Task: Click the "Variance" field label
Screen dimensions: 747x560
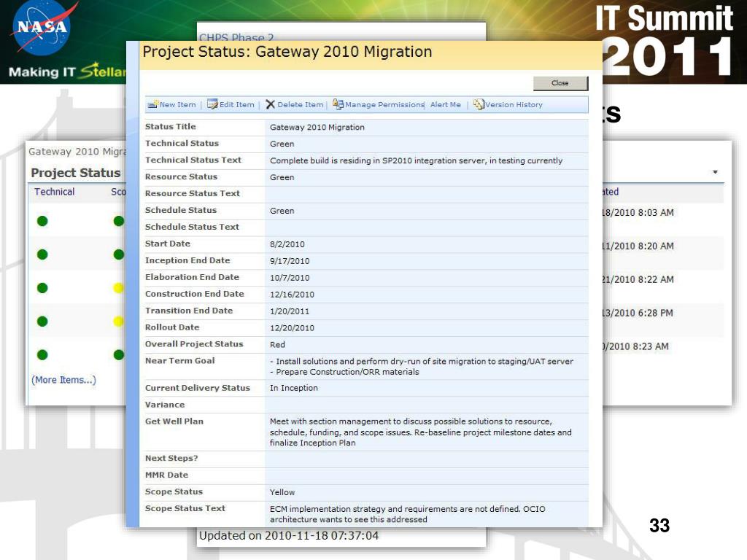Action: point(165,405)
